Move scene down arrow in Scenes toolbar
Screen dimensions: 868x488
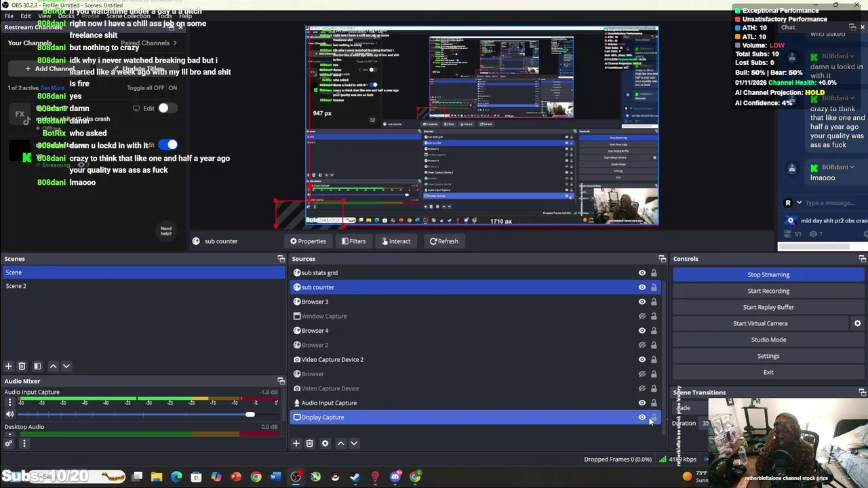(x=66, y=366)
